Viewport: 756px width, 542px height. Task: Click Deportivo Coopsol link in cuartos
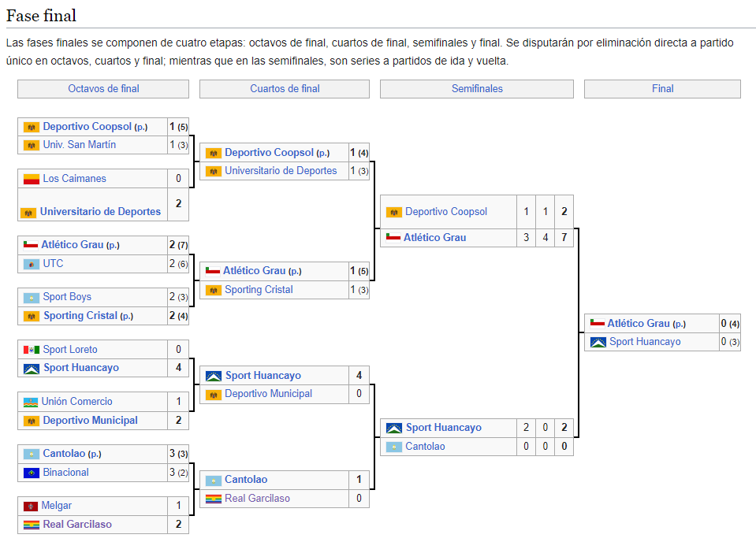(x=269, y=152)
